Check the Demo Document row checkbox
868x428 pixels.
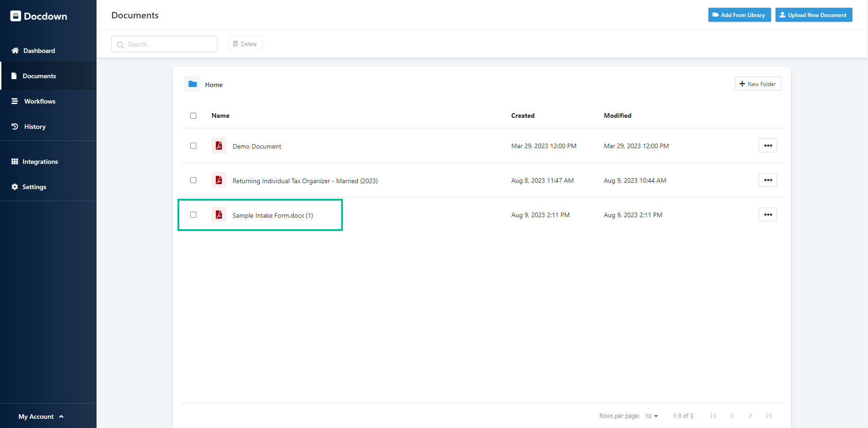tap(193, 145)
